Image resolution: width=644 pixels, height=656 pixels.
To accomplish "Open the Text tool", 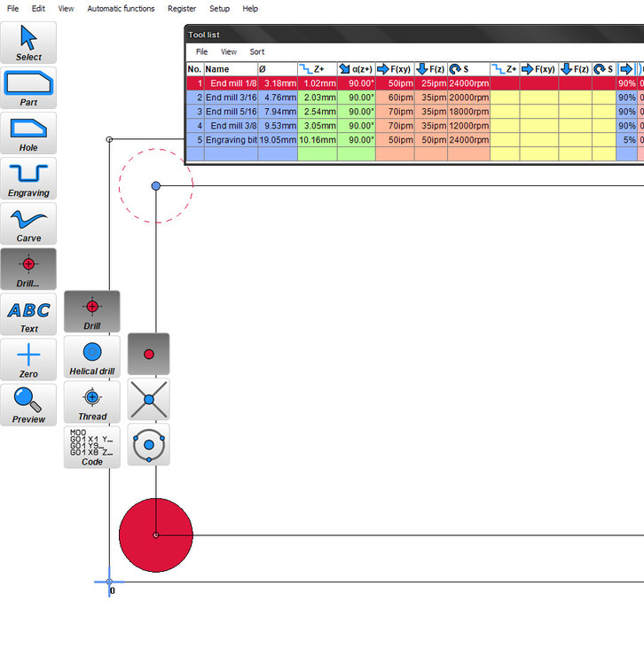I will click(x=28, y=314).
